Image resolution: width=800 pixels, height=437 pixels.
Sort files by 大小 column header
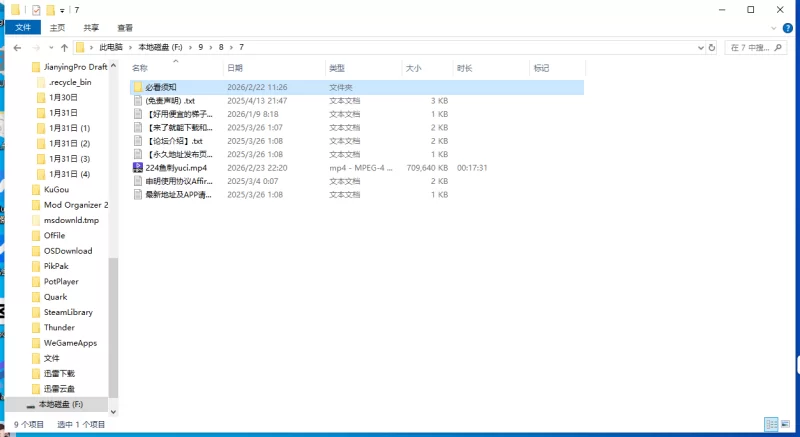tap(416, 68)
